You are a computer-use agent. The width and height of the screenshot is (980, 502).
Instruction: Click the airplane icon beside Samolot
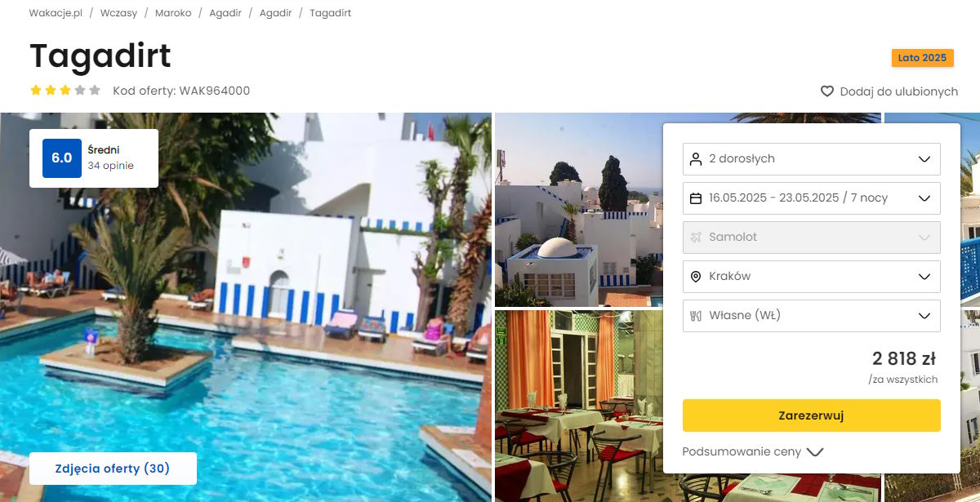[696, 238]
